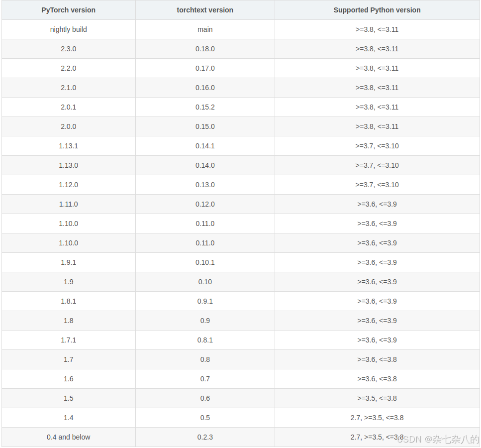The width and height of the screenshot is (481, 448).
Task: Select torchtext version "0.7" cell
Action: pos(205,379)
